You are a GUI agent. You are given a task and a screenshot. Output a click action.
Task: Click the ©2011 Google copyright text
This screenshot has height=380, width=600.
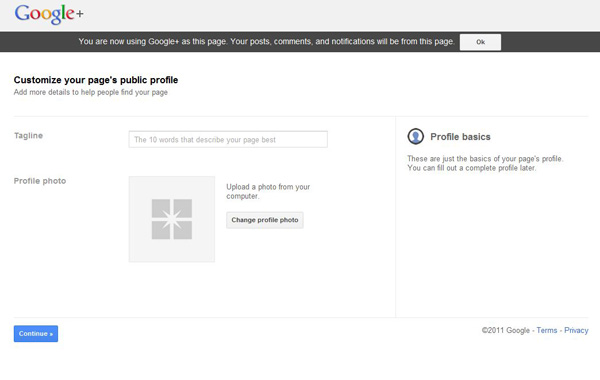[506, 330]
